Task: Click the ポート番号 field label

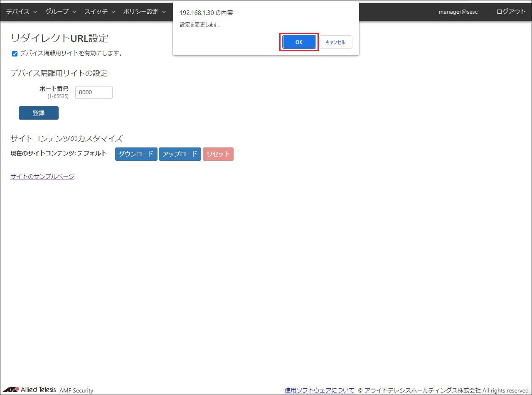Action: tap(54, 89)
